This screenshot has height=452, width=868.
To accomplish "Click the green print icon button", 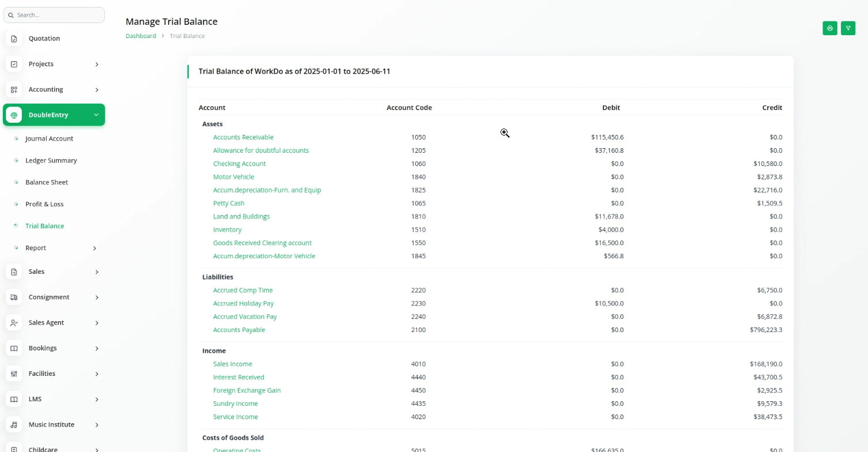I will pyautogui.click(x=829, y=28).
